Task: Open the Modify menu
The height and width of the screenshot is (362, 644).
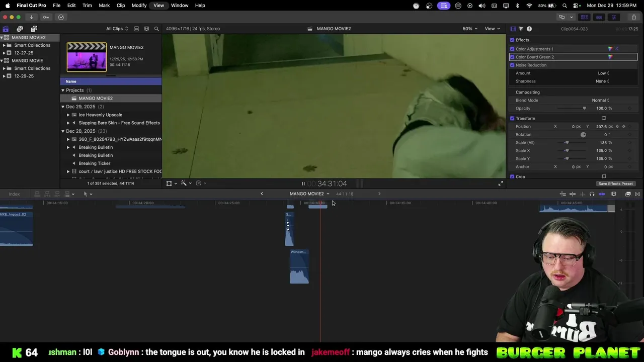Action: pyautogui.click(x=139, y=5)
